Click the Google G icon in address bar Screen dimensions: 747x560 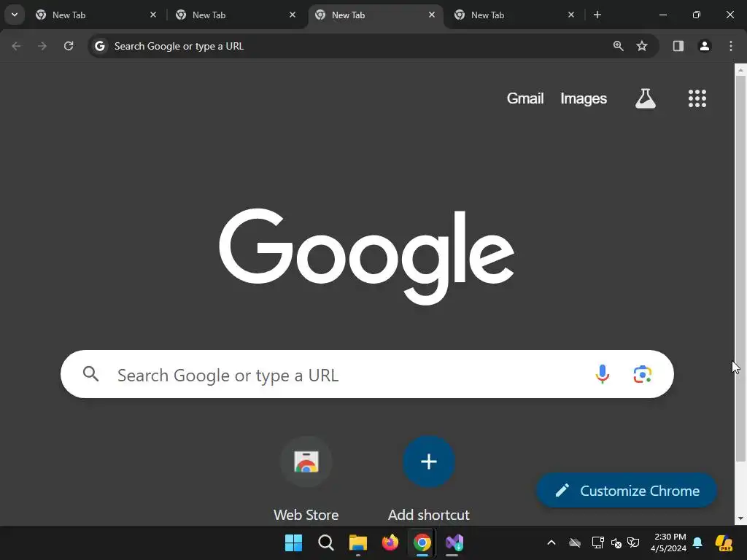point(99,46)
